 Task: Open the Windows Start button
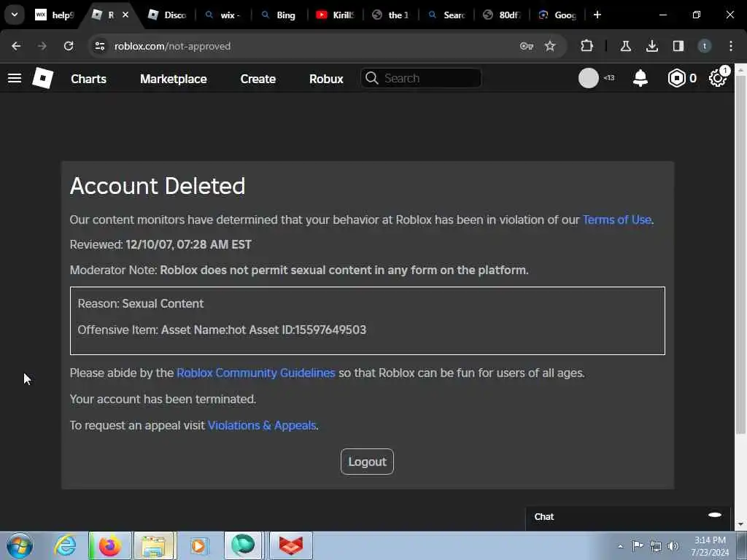[20, 545]
